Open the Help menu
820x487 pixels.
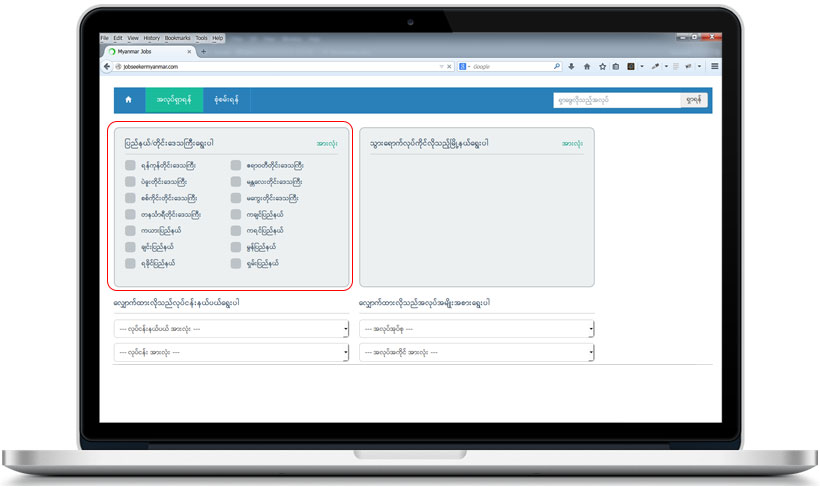218,38
